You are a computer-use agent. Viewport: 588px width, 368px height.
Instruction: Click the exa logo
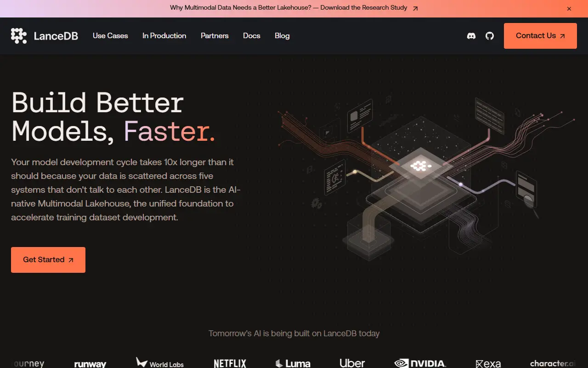tap(488, 364)
